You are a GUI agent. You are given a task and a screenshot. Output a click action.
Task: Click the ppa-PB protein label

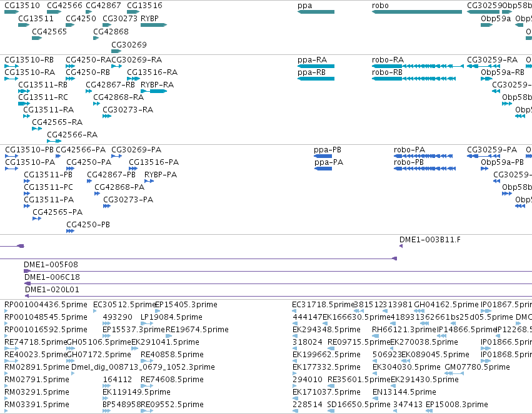328,150
